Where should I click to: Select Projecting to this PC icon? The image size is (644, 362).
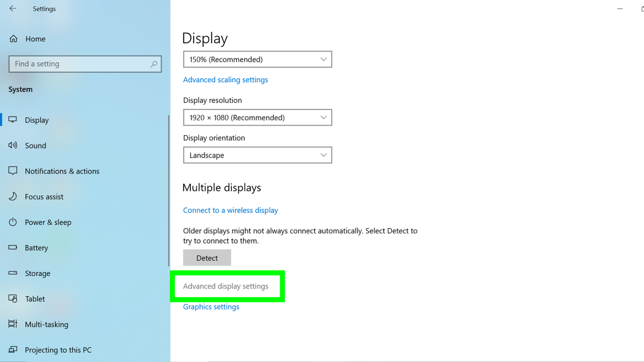click(x=12, y=350)
